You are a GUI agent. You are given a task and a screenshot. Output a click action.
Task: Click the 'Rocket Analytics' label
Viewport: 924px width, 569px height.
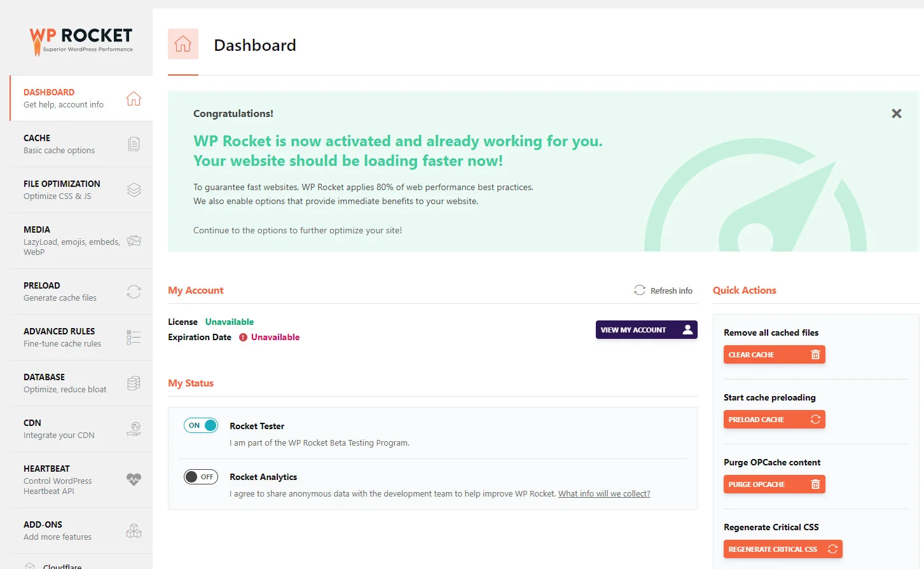(263, 477)
